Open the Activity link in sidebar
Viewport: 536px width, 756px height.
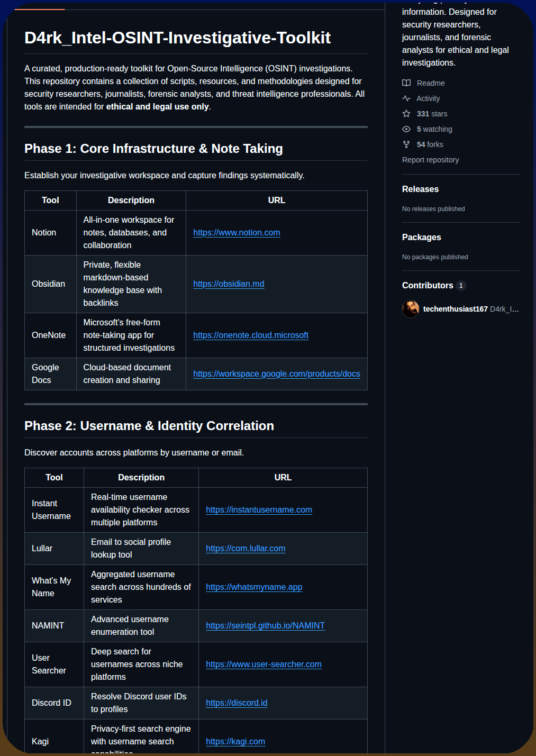428,98
